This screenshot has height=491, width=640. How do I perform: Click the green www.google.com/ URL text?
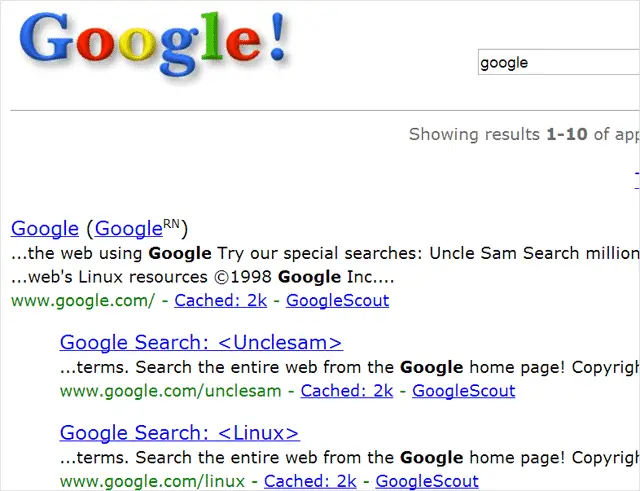(x=83, y=301)
